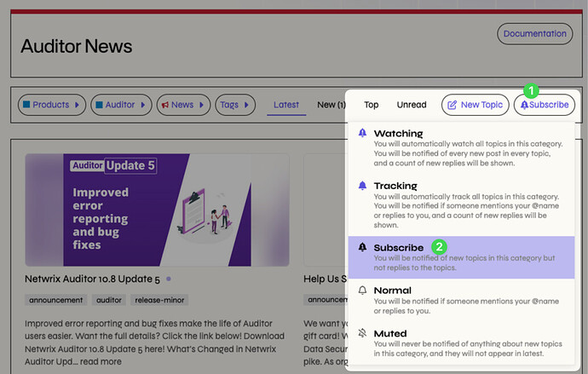Click the Watching description text

tap(468, 153)
